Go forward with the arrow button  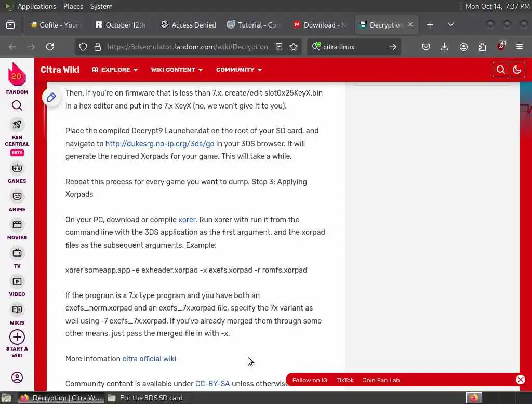tap(31, 47)
